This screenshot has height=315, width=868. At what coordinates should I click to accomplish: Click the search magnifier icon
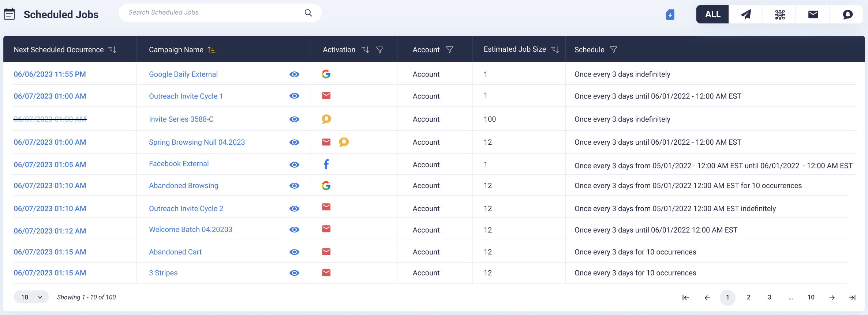(x=308, y=13)
